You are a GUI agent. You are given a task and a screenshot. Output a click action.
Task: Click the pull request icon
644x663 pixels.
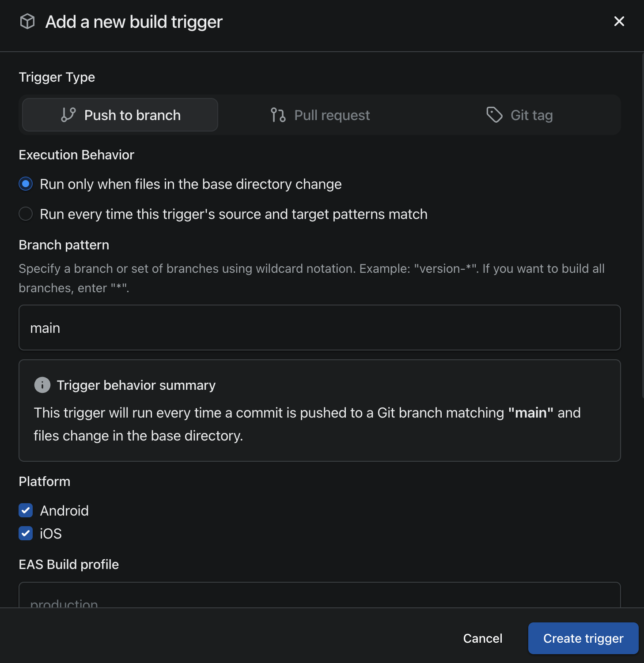click(277, 115)
